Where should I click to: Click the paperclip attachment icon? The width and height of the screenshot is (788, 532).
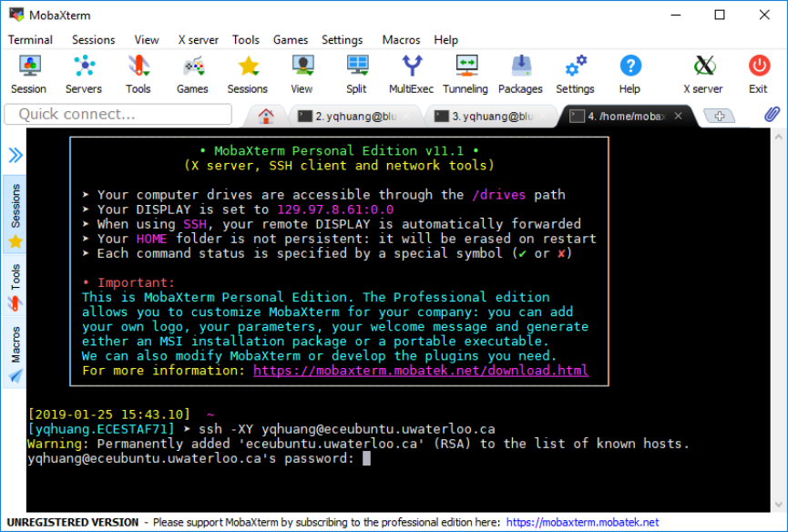coord(772,115)
